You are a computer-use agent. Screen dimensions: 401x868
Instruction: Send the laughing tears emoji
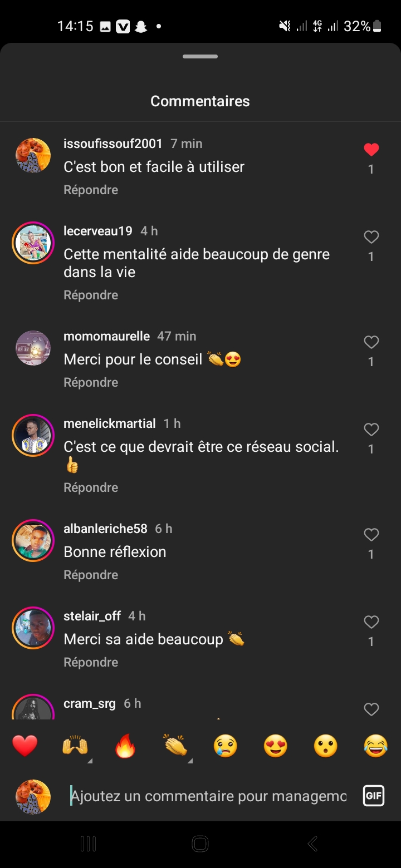point(376,746)
